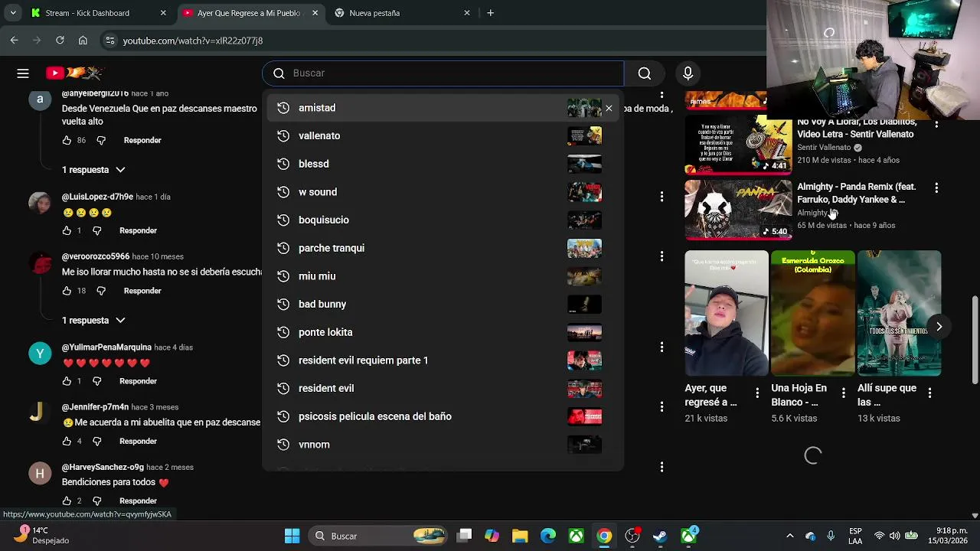
Task: Open options menu for LuisLopez-d7h9e comment
Action: (661, 197)
